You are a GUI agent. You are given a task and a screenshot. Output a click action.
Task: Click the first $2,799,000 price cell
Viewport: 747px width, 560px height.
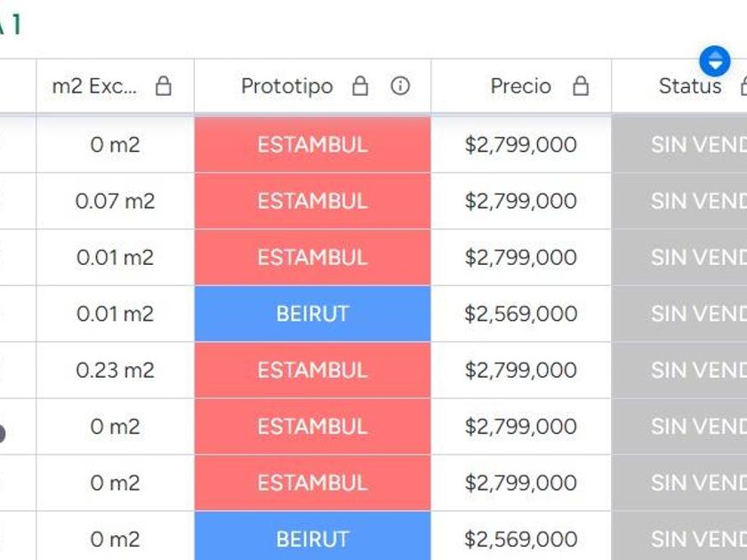coord(520,145)
